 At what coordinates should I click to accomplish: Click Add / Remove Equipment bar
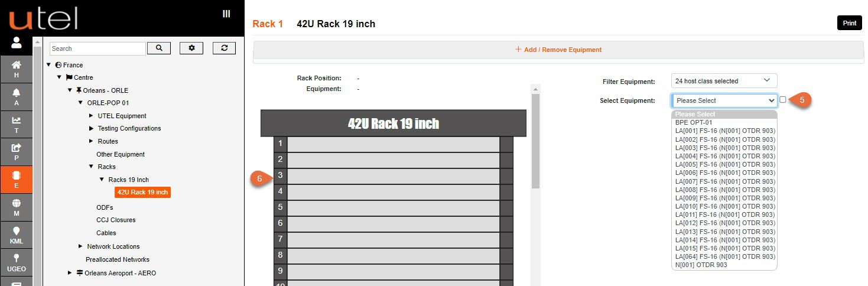pos(558,50)
